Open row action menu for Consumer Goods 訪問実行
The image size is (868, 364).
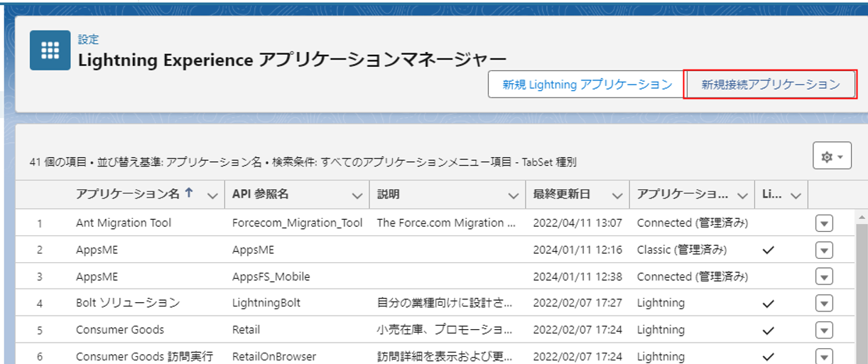click(824, 356)
